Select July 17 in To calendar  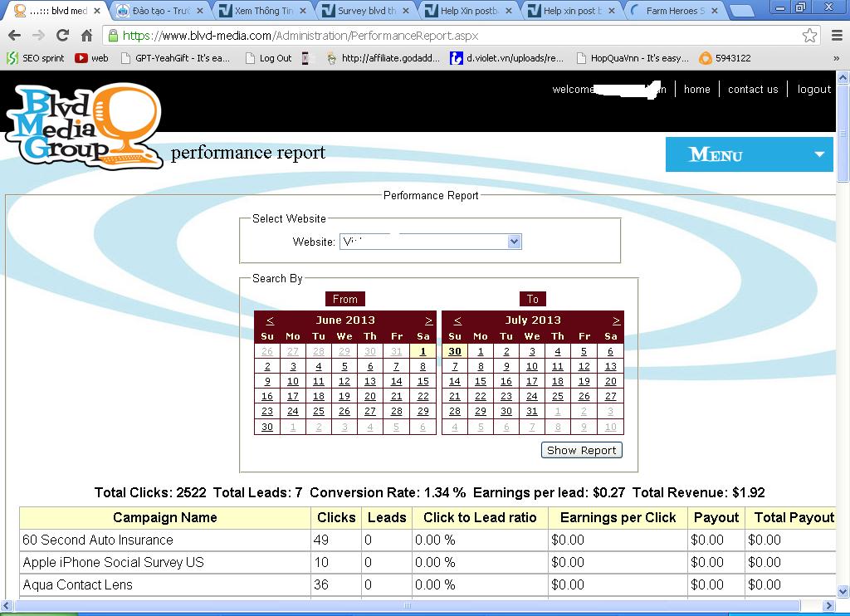click(x=532, y=381)
